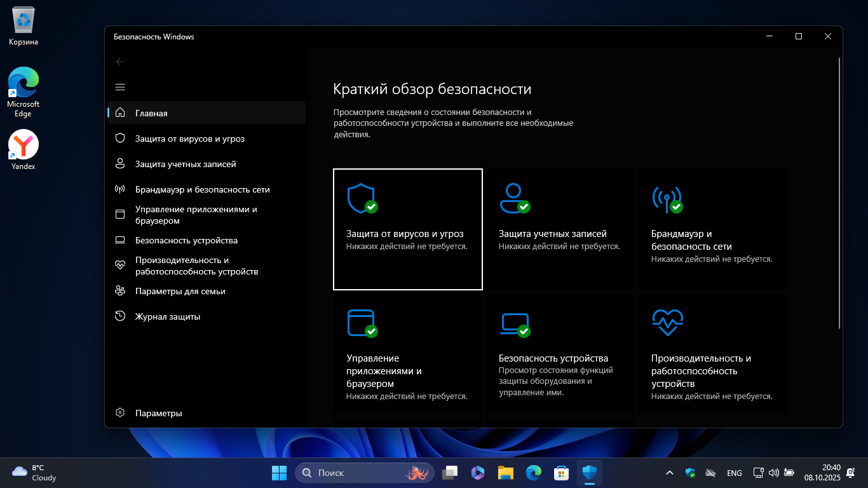This screenshot has height=488, width=868.
Task: Open the account protection person icon tile
Action: [560, 229]
